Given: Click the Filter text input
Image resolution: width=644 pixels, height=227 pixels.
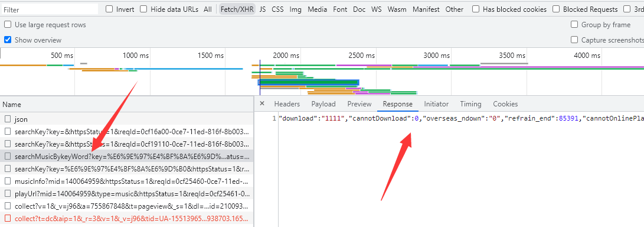Looking at the screenshot, I should pos(49,9).
